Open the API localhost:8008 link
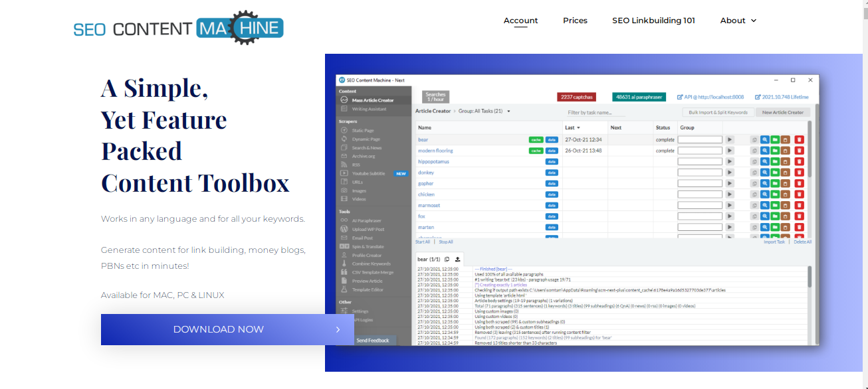This screenshot has width=868, height=389. [710, 97]
